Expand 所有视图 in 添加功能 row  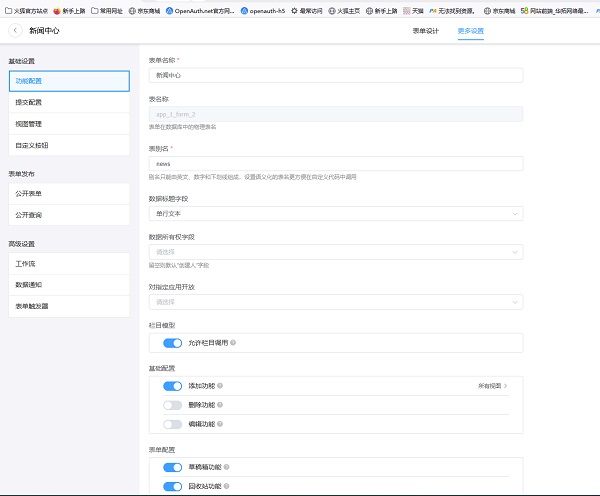coord(492,386)
